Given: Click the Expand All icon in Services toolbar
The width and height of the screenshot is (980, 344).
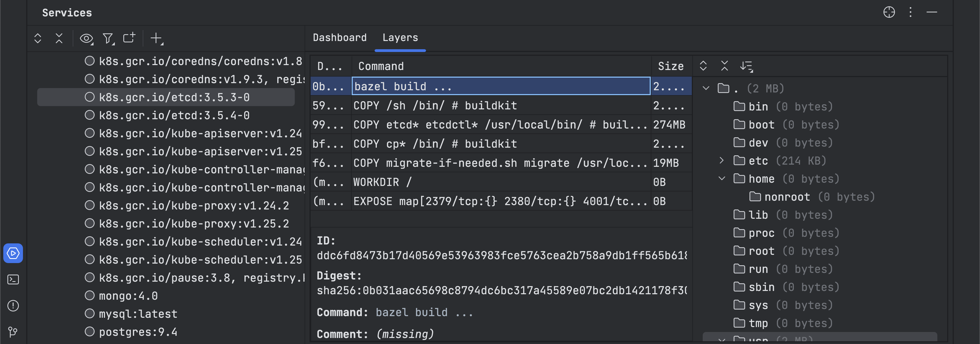Looking at the screenshot, I should [x=38, y=39].
